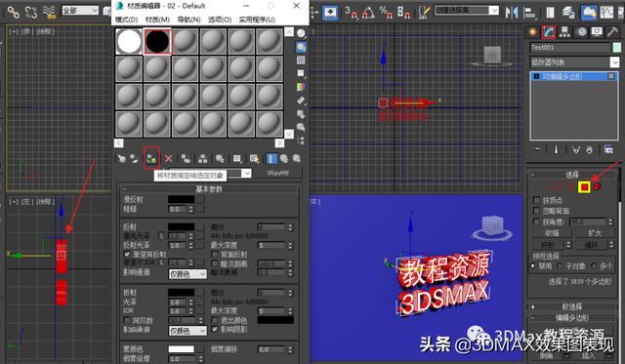Click the Mirror tool icon
Viewport: 625px width, 364px height.
tap(512, 13)
